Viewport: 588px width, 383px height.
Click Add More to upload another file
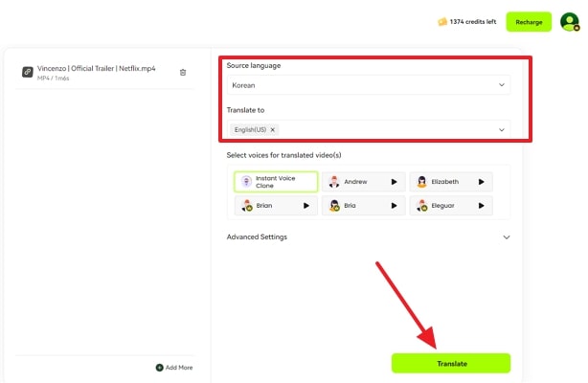(174, 368)
